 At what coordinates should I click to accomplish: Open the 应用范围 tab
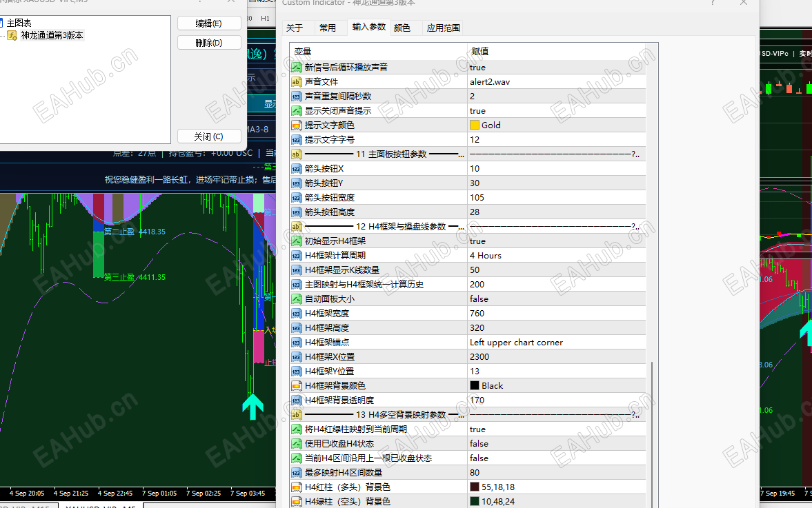point(444,28)
